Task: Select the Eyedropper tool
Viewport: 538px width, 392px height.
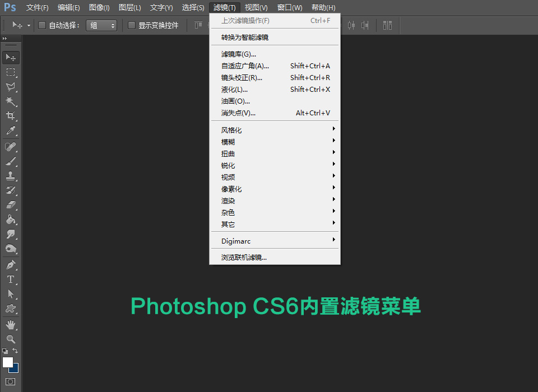Action: point(12,130)
